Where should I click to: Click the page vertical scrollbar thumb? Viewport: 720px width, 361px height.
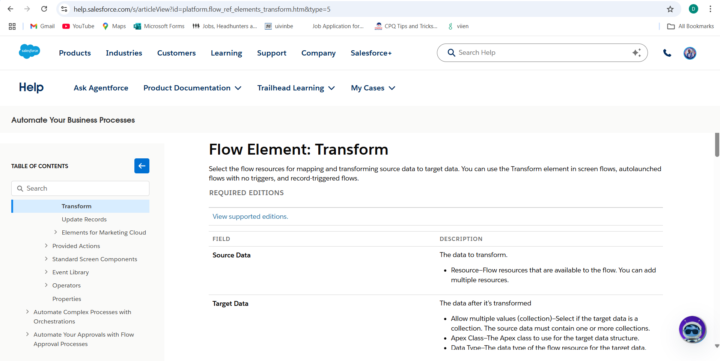(x=717, y=145)
